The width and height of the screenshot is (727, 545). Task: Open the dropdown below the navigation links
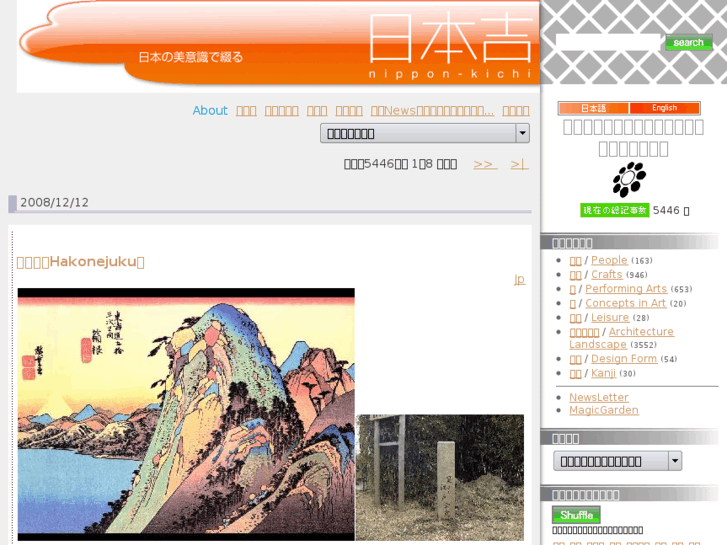[x=425, y=134]
